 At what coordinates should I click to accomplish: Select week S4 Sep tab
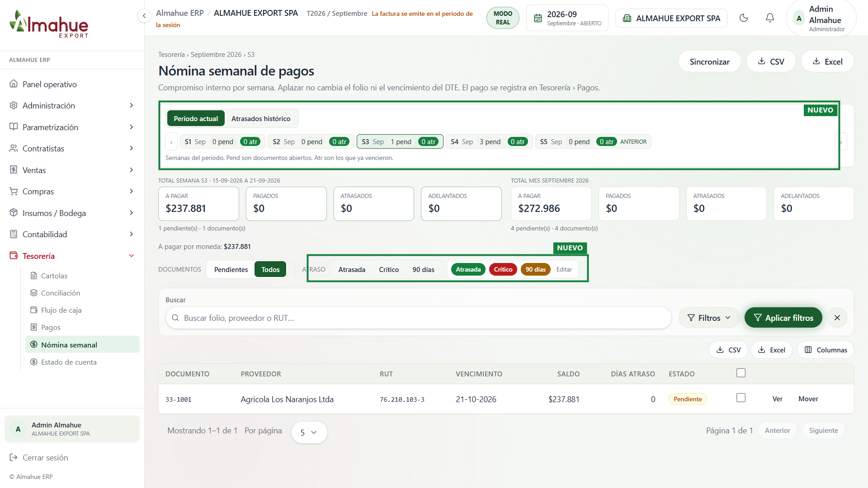point(489,141)
